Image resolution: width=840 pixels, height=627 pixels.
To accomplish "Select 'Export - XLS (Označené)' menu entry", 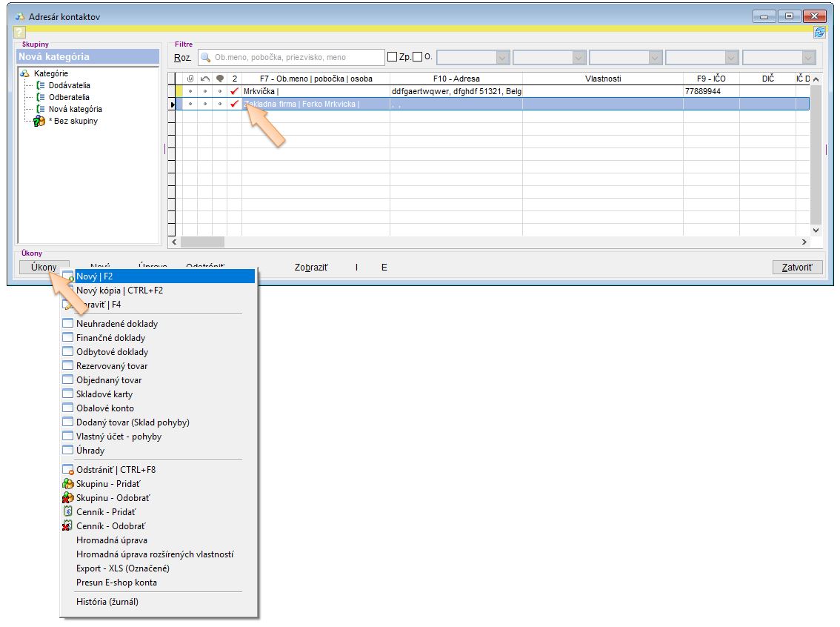I will click(123, 568).
